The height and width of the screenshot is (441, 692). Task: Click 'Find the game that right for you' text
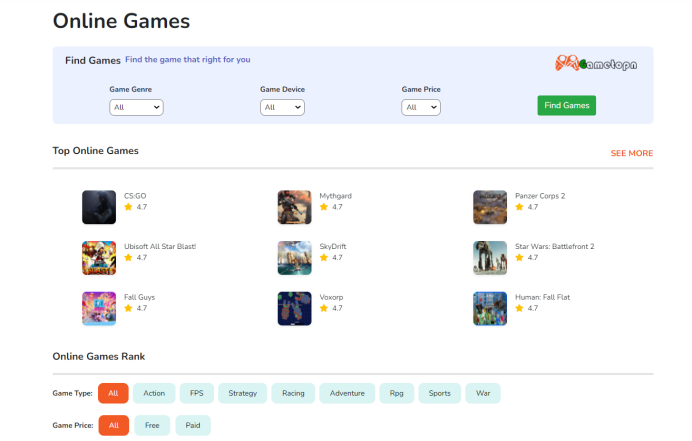click(188, 60)
